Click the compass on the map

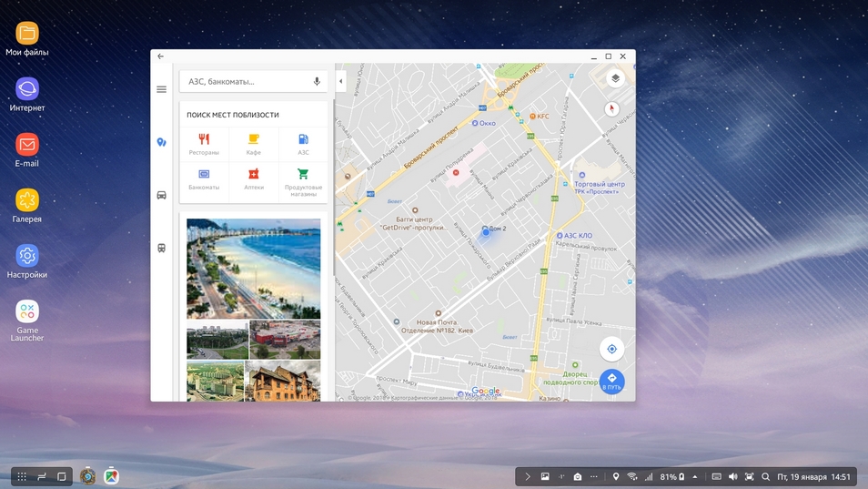click(x=611, y=108)
